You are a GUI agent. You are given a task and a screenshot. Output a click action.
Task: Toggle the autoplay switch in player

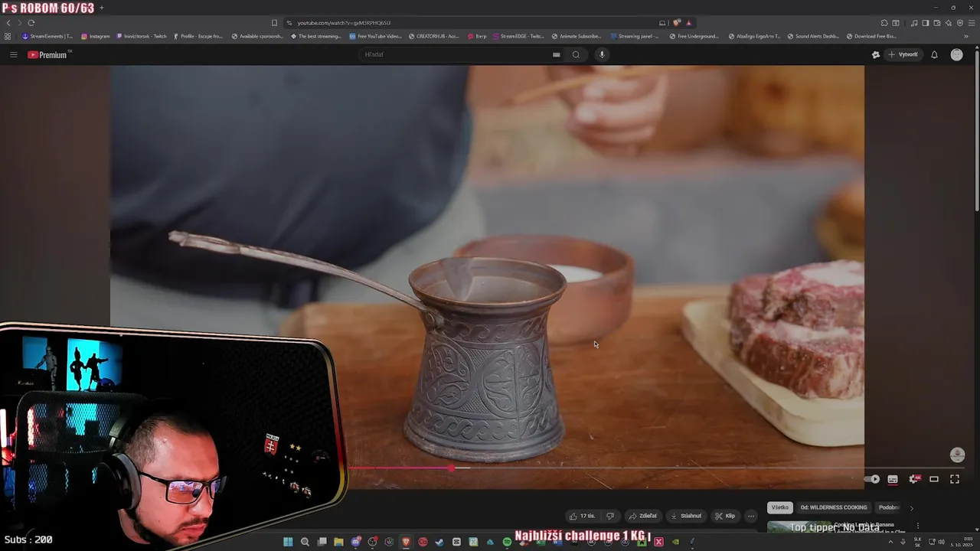[872, 479]
